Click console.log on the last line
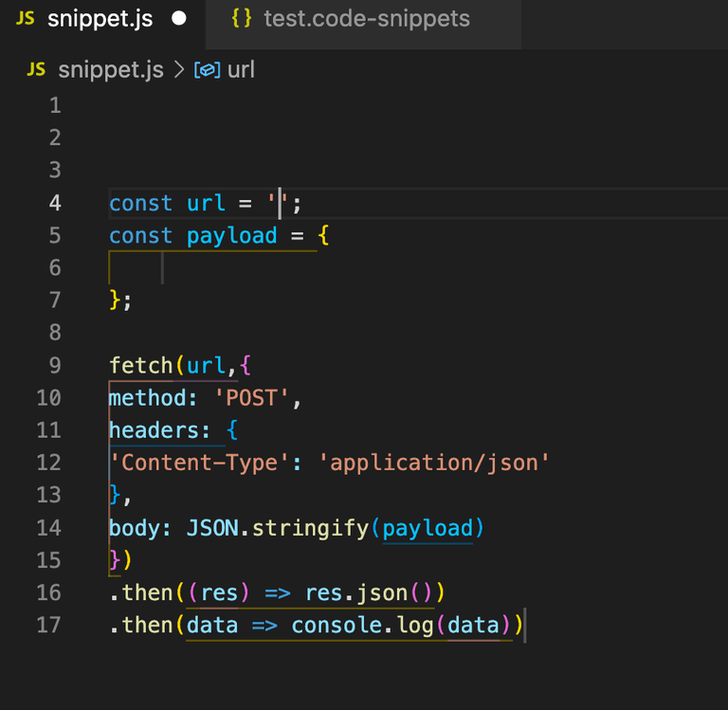Viewport: 728px width, 710px height. [x=363, y=626]
